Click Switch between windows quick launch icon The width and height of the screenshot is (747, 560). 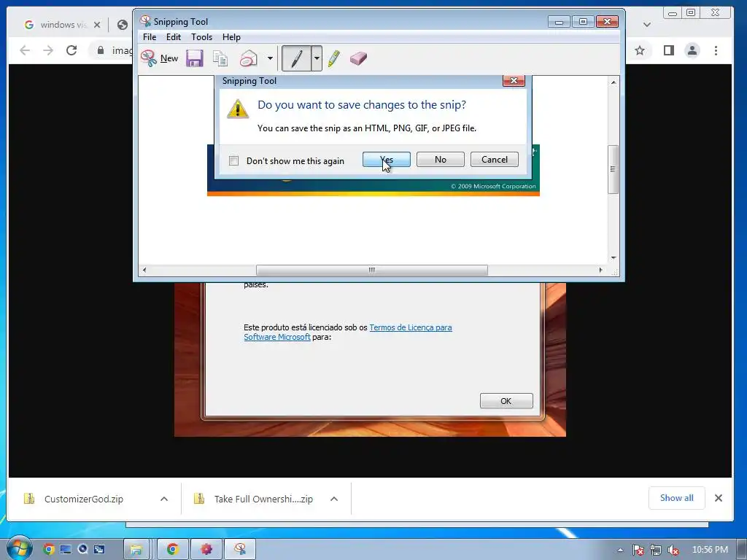pos(99,550)
